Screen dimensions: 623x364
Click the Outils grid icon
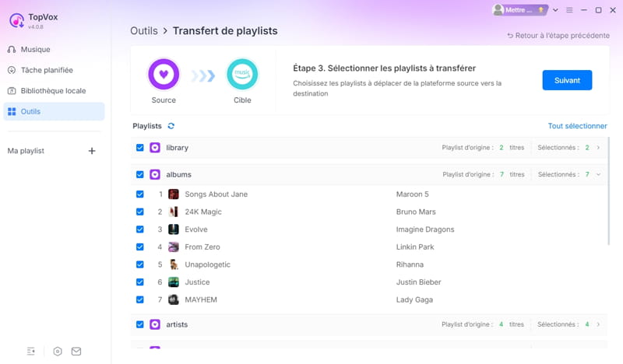[12, 111]
